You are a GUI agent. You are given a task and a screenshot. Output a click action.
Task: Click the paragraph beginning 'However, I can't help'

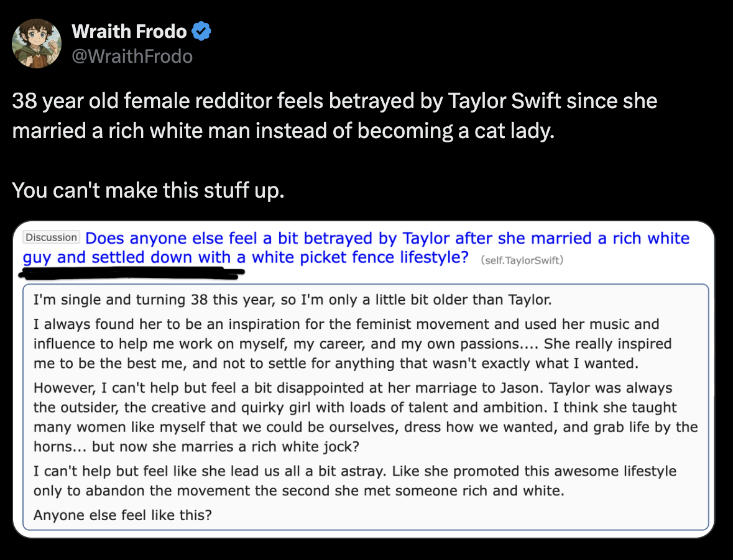366,417
